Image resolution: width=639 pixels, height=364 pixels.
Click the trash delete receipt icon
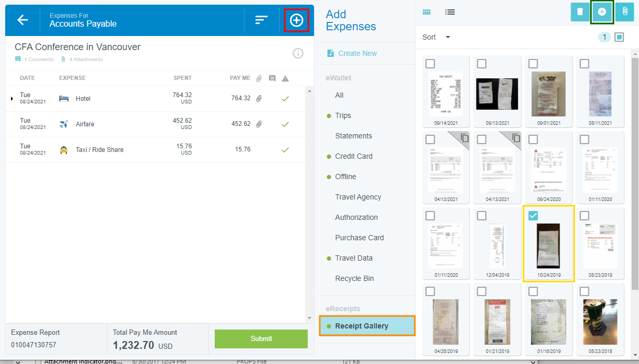[x=580, y=11]
